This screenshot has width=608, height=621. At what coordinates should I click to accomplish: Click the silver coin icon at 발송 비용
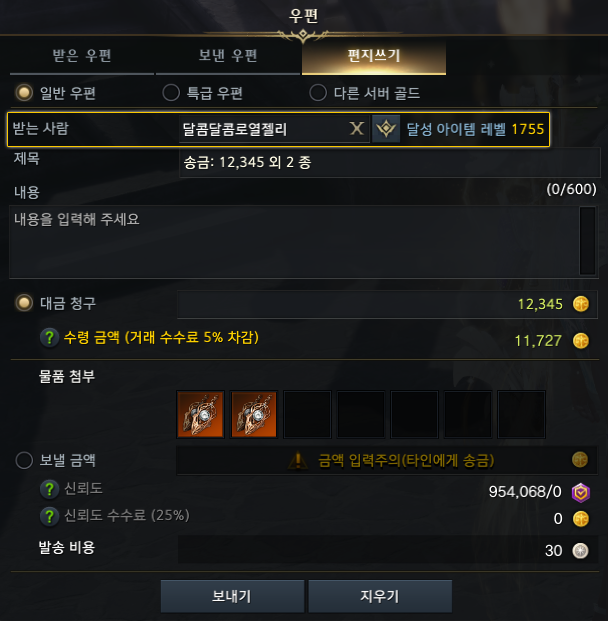coord(581,551)
